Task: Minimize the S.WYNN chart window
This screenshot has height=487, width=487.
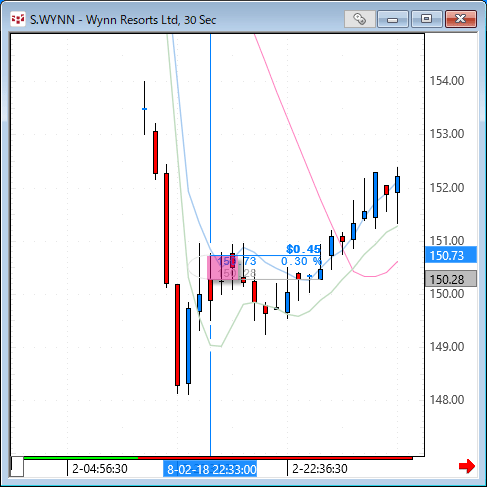Action: [x=392, y=19]
